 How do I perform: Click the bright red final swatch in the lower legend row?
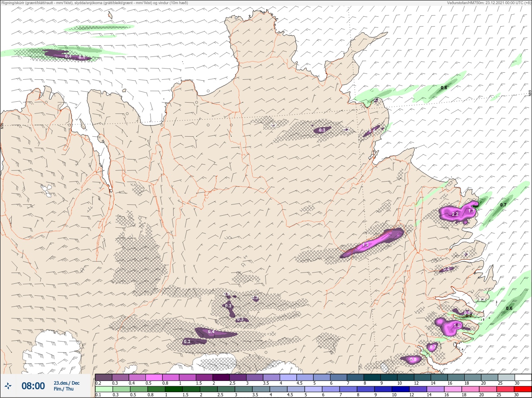click(523, 389)
